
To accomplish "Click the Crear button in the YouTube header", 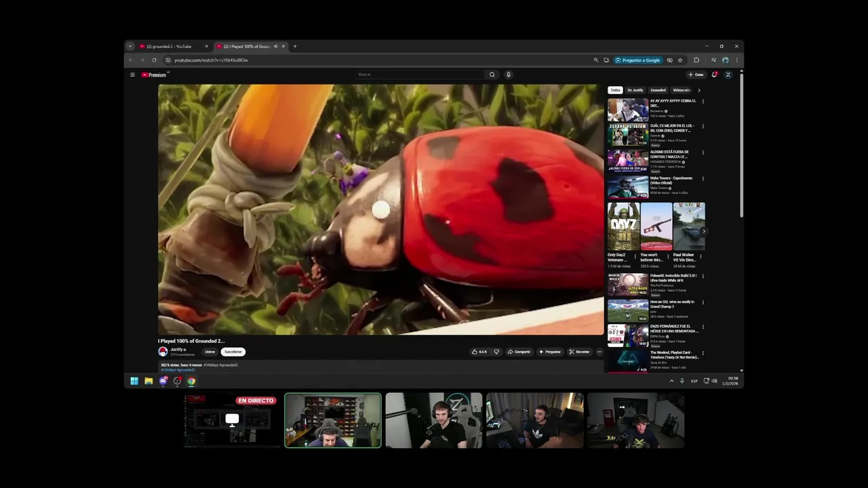I will point(696,75).
